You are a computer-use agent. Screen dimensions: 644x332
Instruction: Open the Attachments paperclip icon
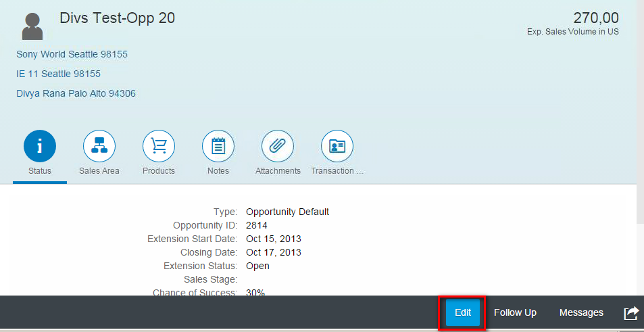point(278,146)
